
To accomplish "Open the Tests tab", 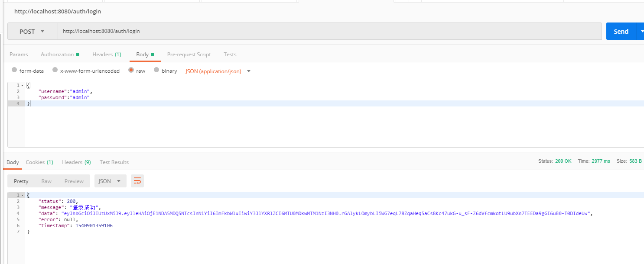I will click(x=230, y=55).
